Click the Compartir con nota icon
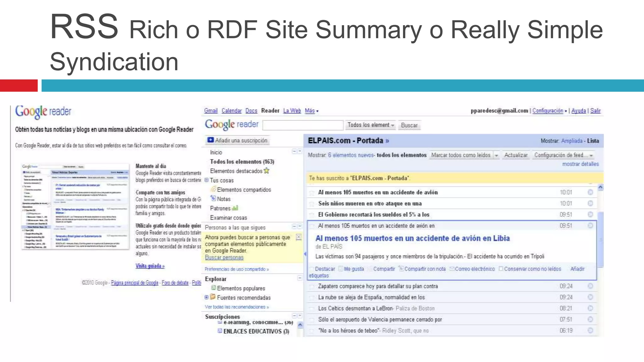This screenshot has height=362, width=644. pos(401,268)
